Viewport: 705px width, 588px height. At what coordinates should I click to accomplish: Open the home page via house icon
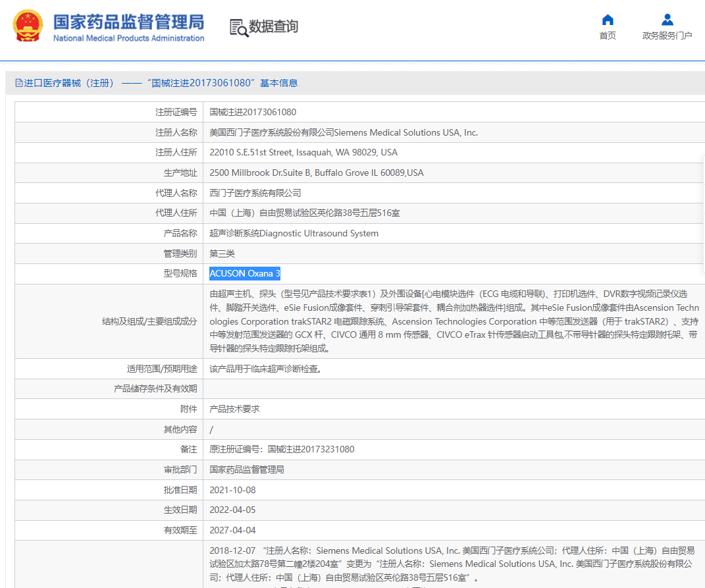608,20
